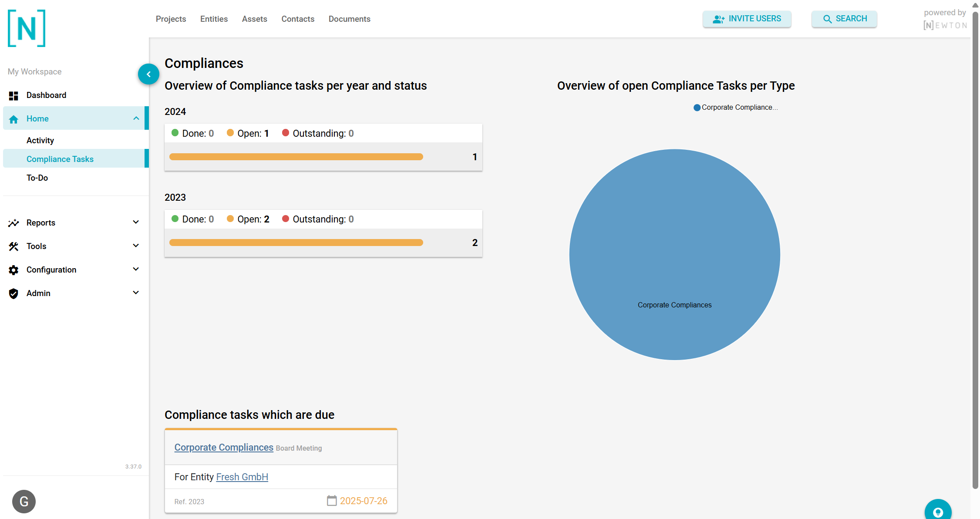The width and height of the screenshot is (980, 519).
Task: Click the Corporate Compliance legend dot
Action: point(697,108)
